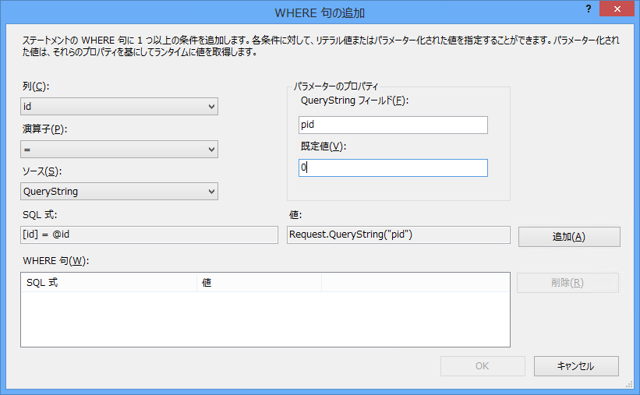Focus the 既定値 default value field
640x395 pixels.
pos(393,168)
